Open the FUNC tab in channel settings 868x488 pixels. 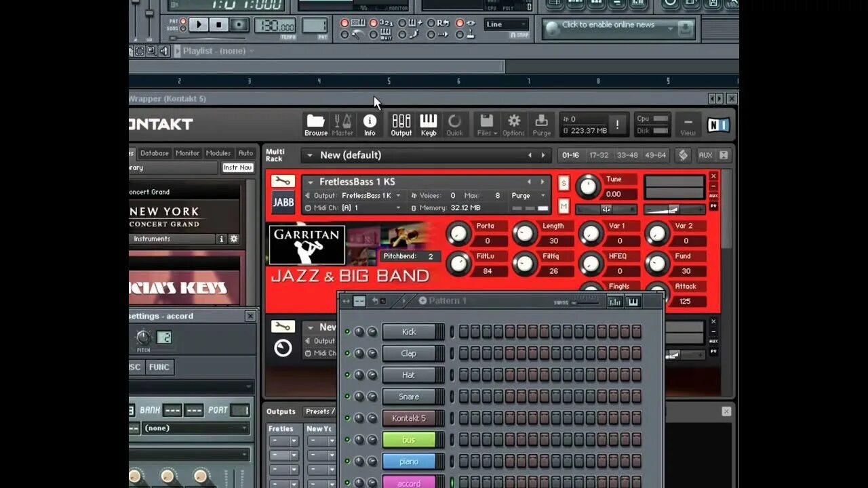click(159, 367)
